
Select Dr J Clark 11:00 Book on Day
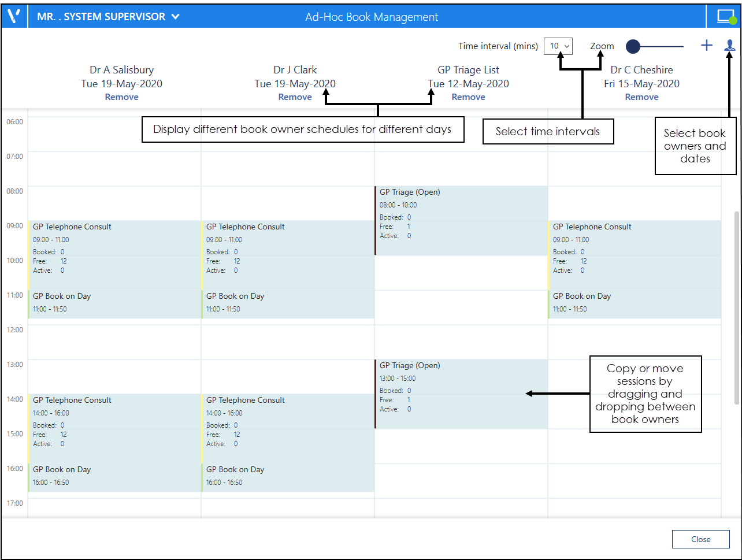pos(288,303)
